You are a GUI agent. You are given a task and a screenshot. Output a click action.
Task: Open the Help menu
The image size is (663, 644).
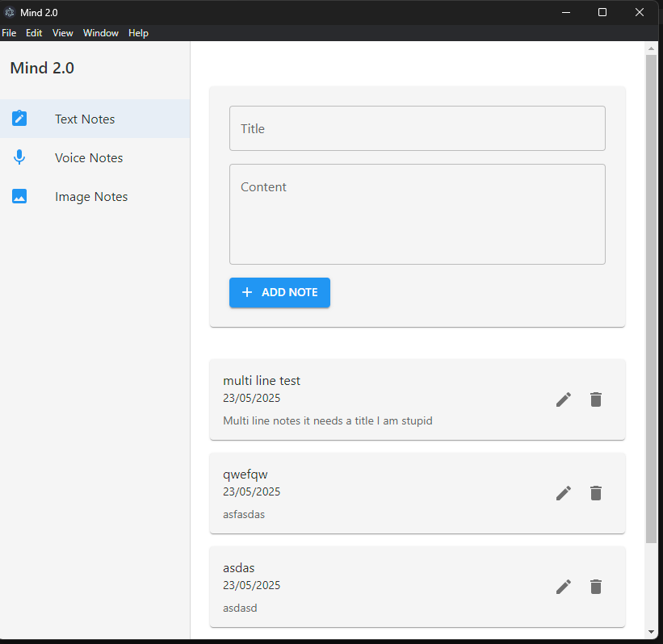[x=138, y=33]
